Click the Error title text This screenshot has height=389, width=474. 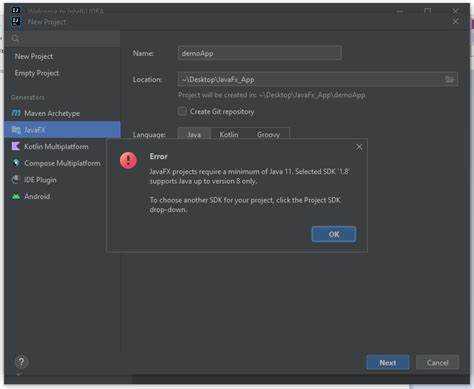pos(158,156)
